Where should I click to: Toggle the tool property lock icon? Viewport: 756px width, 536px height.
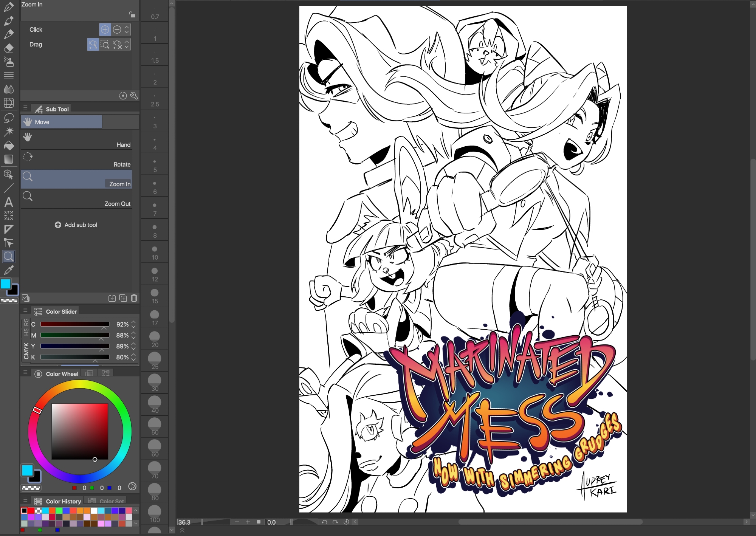pos(132,15)
